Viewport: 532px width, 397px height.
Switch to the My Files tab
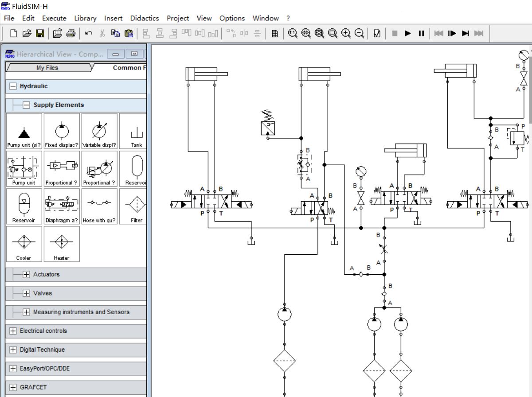47,68
